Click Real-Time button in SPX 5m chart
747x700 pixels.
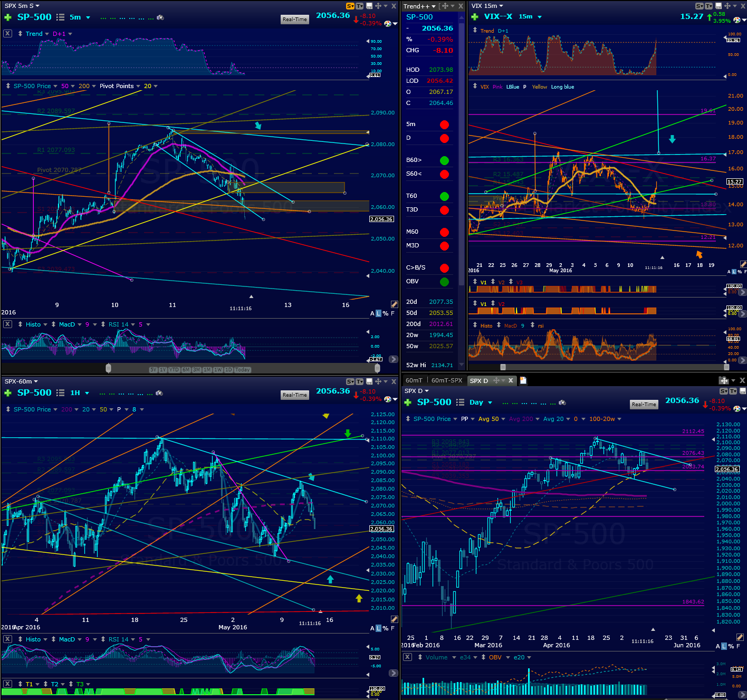295,20
